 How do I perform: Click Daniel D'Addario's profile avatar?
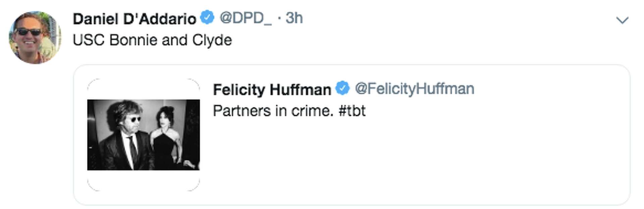click(x=35, y=37)
